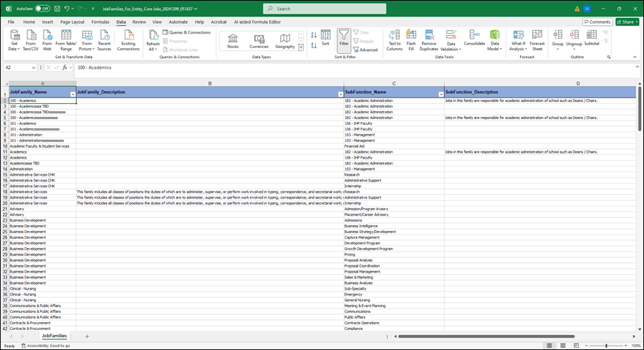Click the Comments button
Image resolution: width=644 pixels, height=350 pixels.
[597, 22]
